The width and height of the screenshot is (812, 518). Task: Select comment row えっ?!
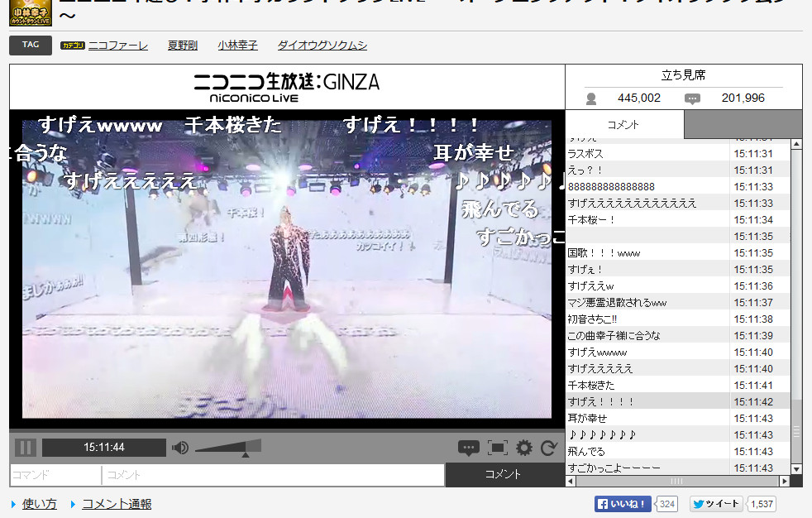tap(678, 170)
